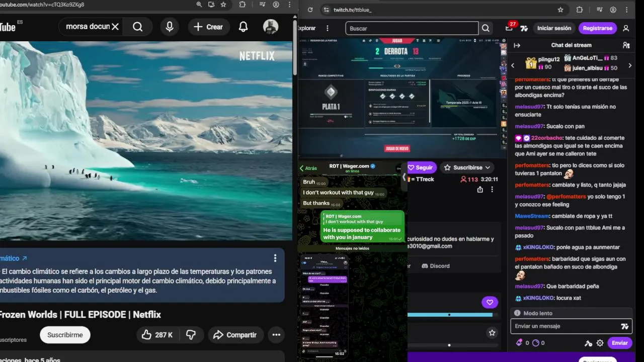Bookmark the Twitch page with star icon
This screenshot has width=644, height=362.
560,10
